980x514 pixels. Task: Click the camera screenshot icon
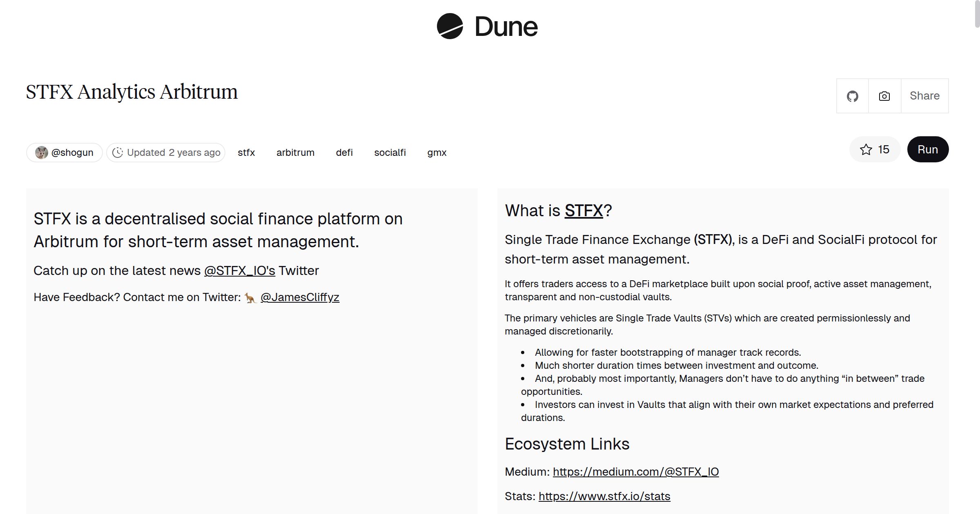coord(884,96)
